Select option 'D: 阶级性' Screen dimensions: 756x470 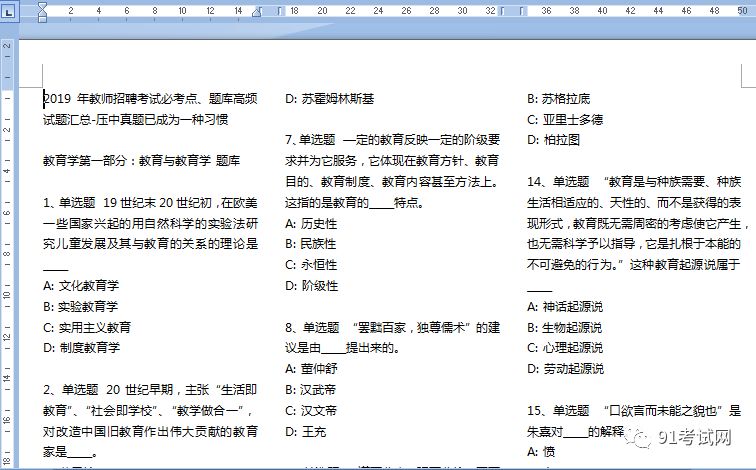311,286
